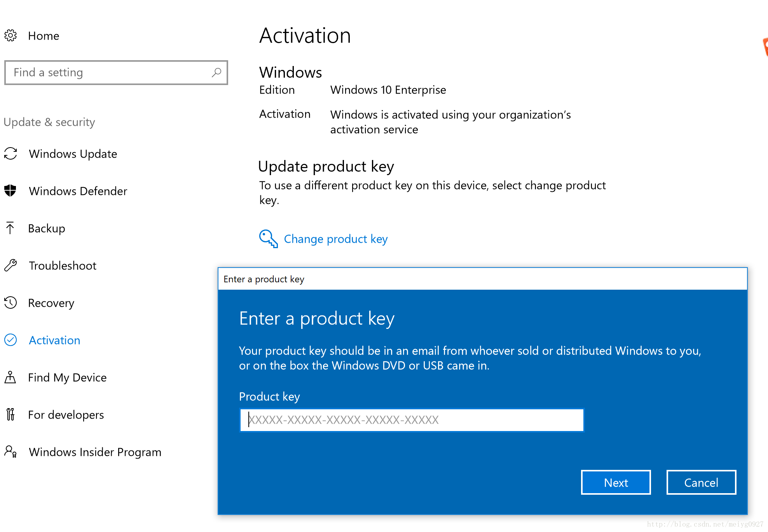Click the 'Windows is activated using' status text
This screenshot has height=532, width=768.
[x=450, y=122]
